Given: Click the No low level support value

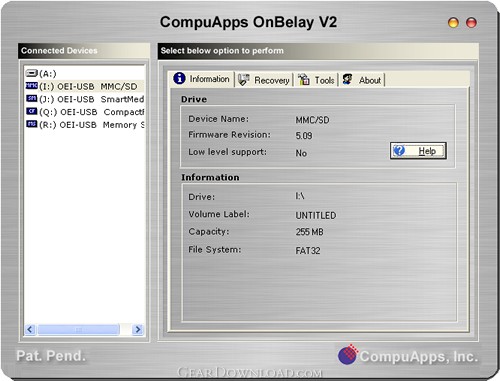Looking at the screenshot, I should (x=301, y=153).
